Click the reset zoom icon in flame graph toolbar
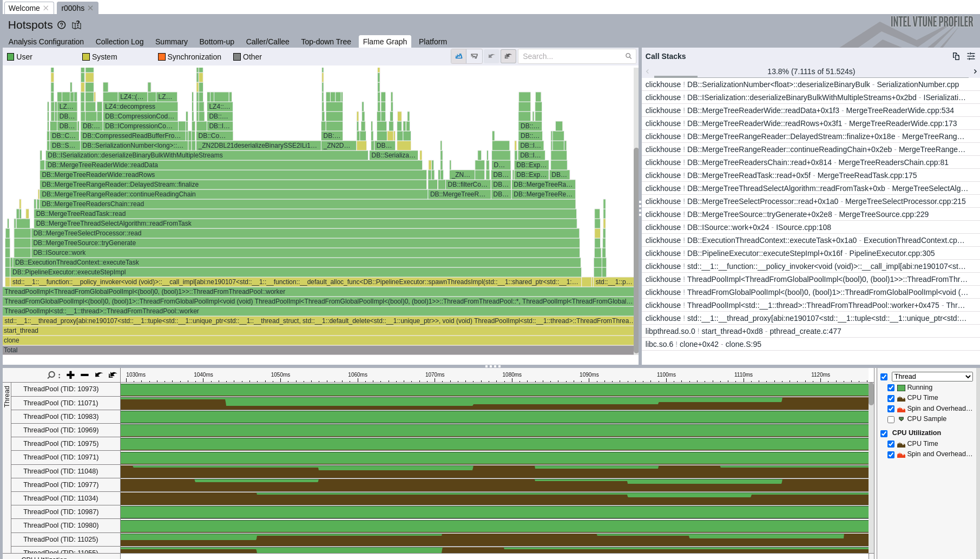This screenshot has width=980, height=559. 508,56
